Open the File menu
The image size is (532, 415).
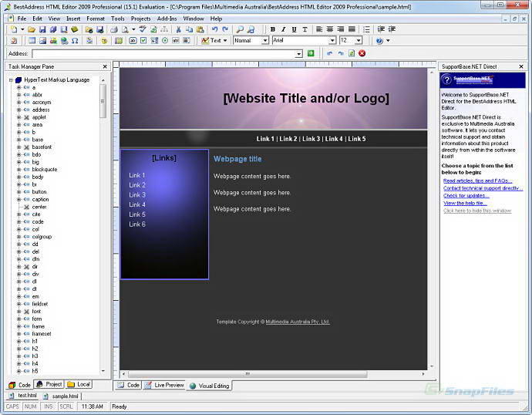click(22, 19)
